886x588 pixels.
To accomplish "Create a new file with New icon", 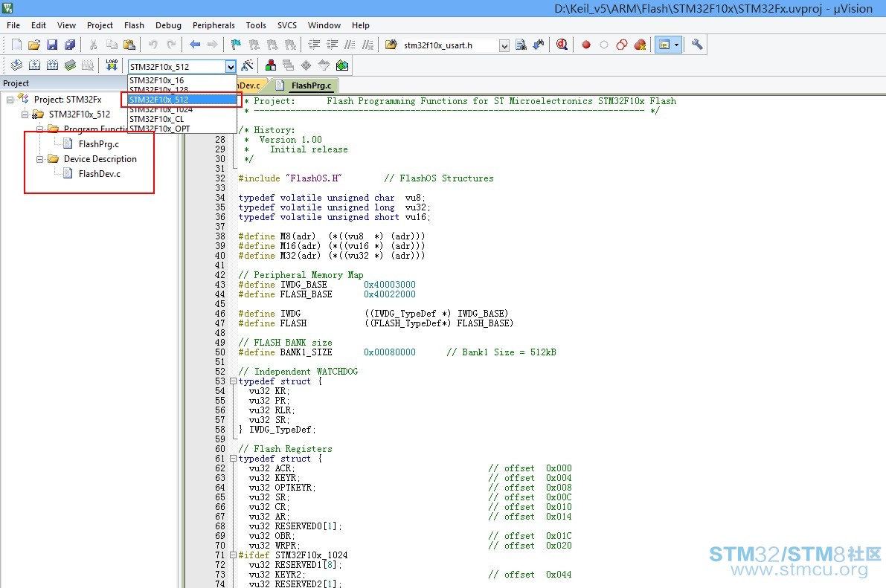I will [x=16, y=45].
